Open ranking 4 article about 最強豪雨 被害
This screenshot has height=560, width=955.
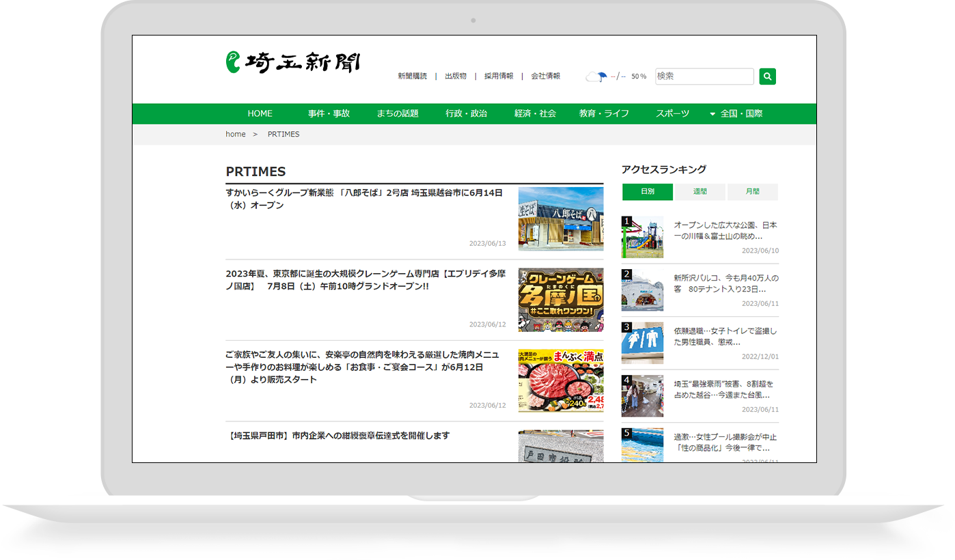[725, 389]
